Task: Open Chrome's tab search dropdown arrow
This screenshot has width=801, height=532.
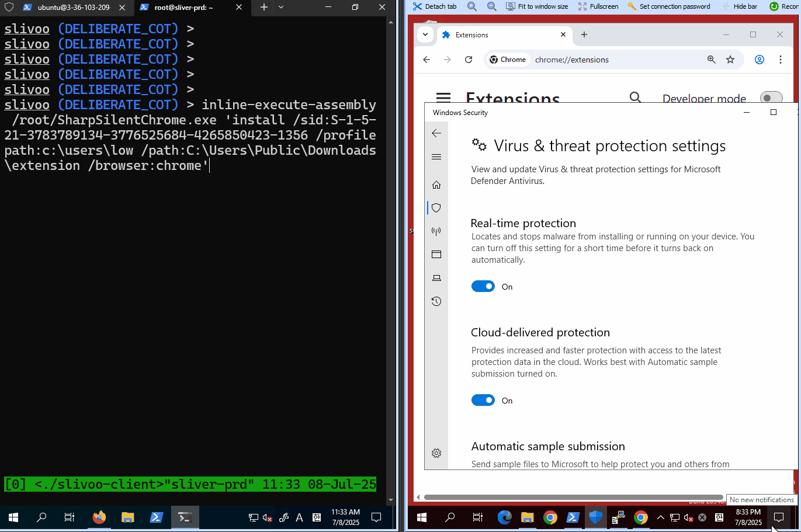Action: pyautogui.click(x=425, y=34)
